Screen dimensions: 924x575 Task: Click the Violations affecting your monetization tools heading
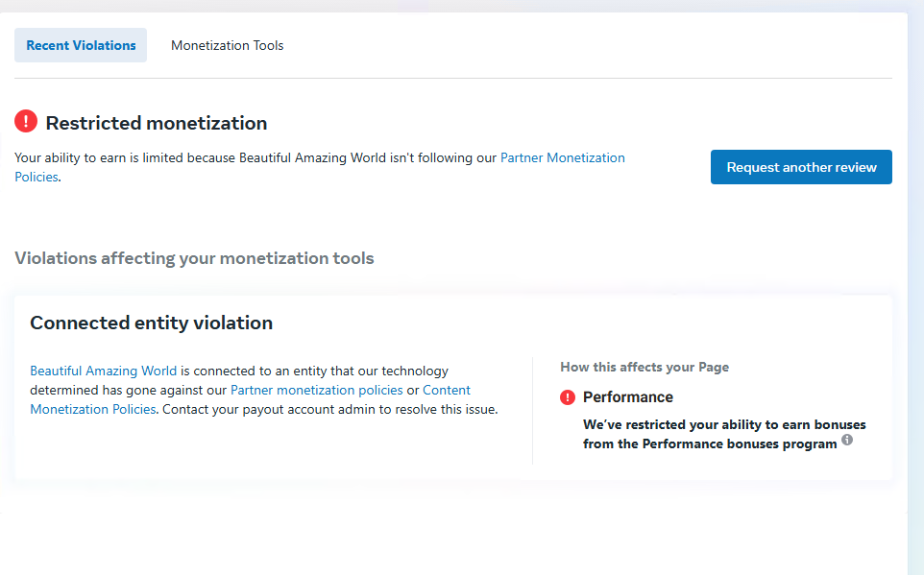click(194, 258)
